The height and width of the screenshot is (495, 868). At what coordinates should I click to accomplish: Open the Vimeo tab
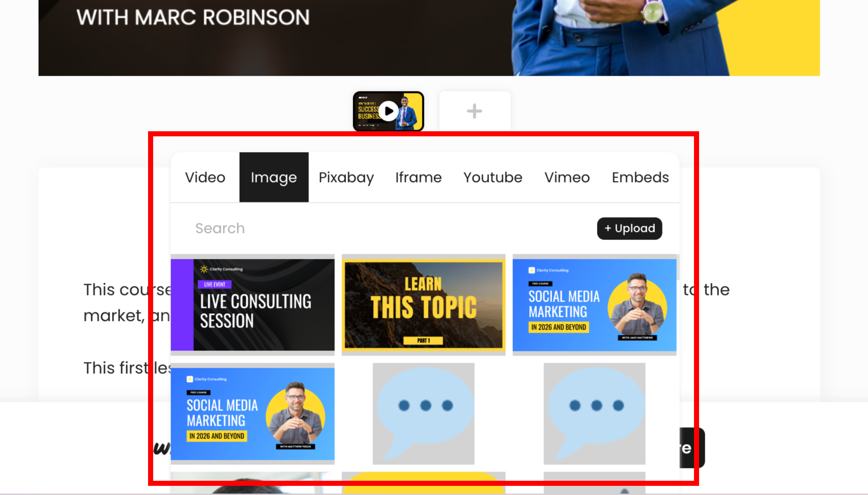[567, 177]
